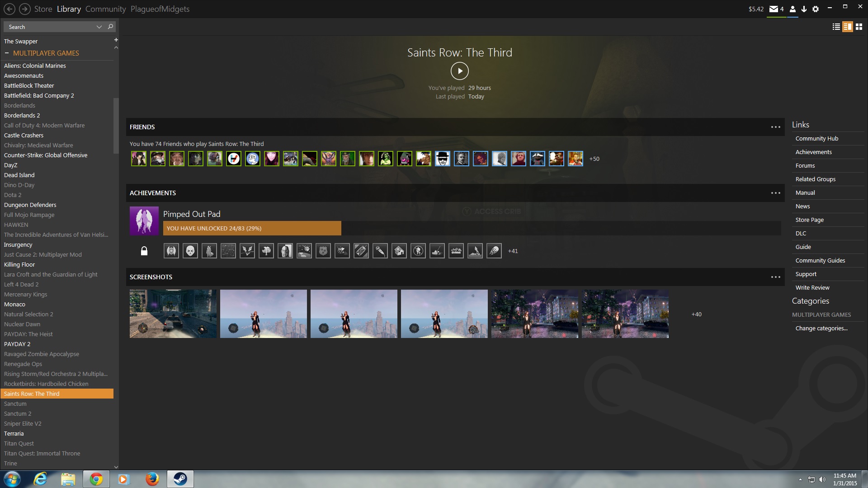Click the back navigation arrow

pos(9,9)
